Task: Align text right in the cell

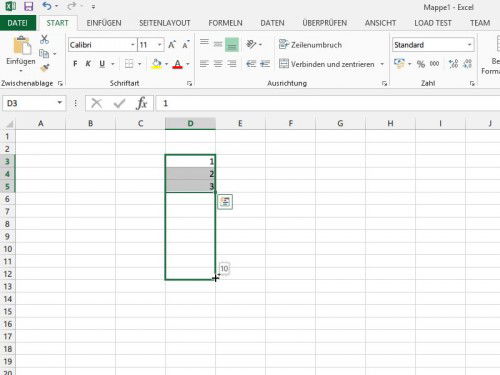Action: (232, 63)
